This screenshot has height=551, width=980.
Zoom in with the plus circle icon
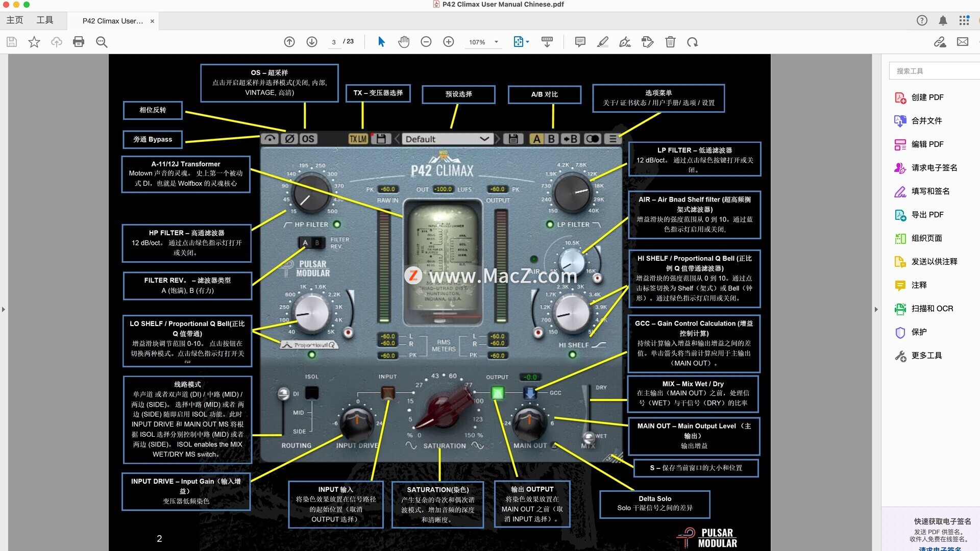pyautogui.click(x=449, y=42)
